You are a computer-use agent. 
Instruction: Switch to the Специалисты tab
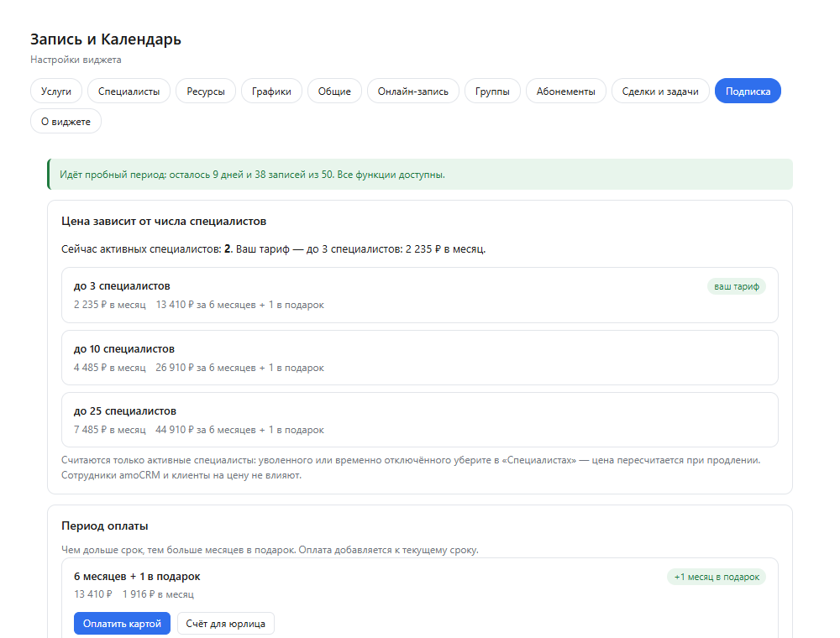(x=129, y=91)
